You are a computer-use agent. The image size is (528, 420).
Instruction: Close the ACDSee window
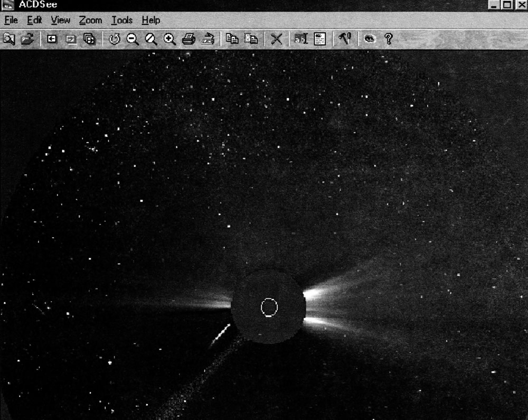(521, 5)
